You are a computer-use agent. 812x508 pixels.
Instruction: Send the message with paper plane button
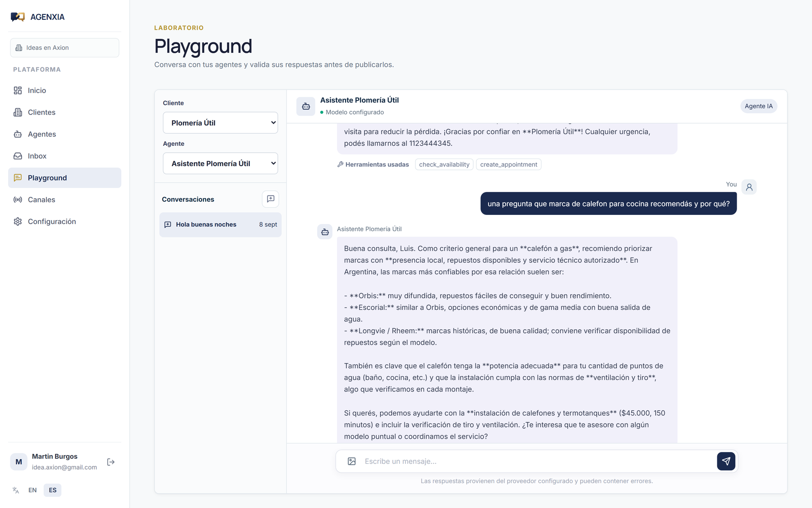[x=726, y=461]
